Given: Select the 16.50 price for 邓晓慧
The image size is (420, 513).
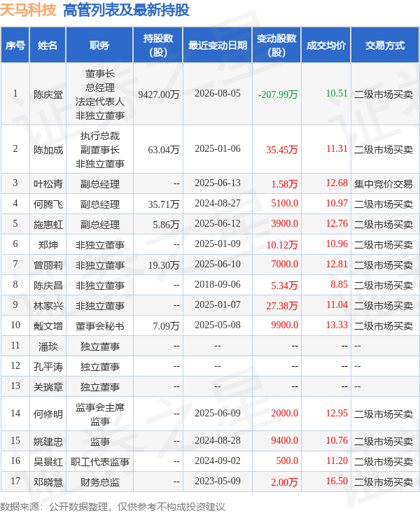Looking at the screenshot, I should pyautogui.click(x=337, y=481).
